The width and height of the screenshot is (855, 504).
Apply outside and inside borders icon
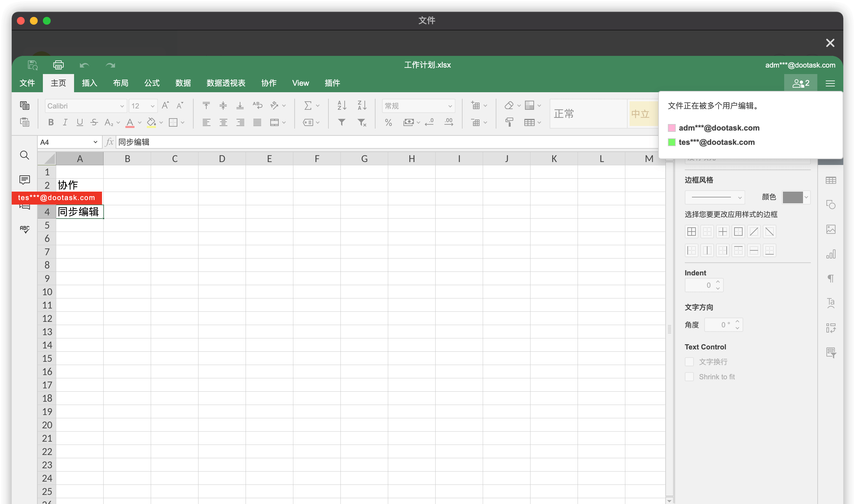coord(691,232)
